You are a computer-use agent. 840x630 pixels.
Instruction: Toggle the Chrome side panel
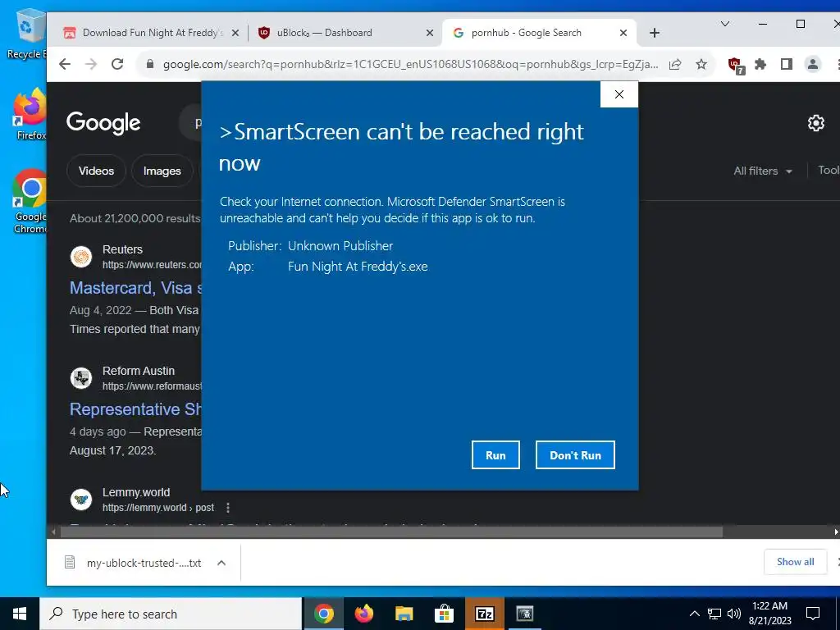click(x=787, y=64)
